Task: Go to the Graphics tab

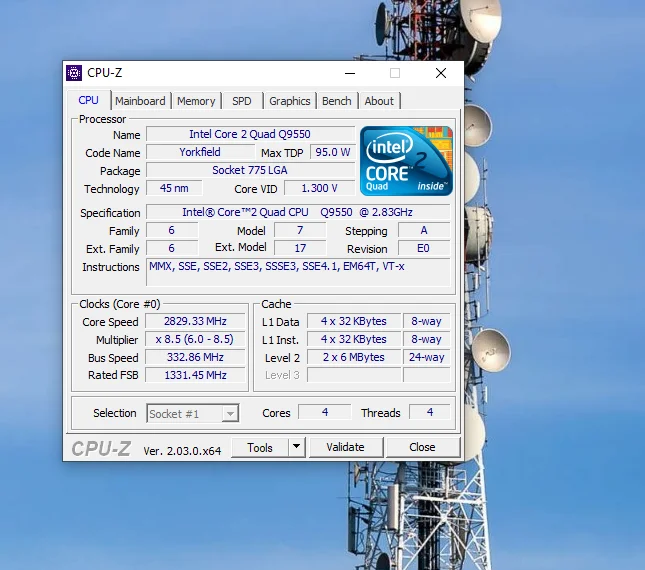Action: 290,101
